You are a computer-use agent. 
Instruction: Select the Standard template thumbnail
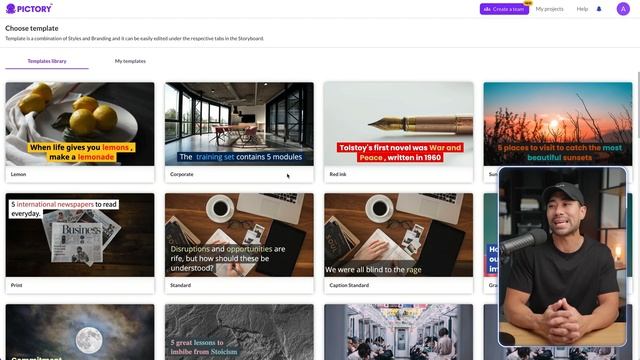[239, 235]
